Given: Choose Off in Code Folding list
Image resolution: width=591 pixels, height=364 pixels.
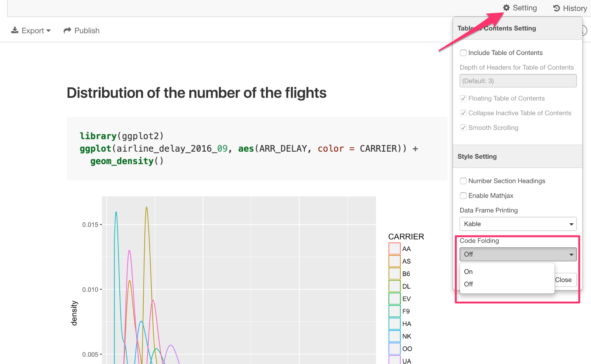Looking at the screenshot, I should [468, 284].
